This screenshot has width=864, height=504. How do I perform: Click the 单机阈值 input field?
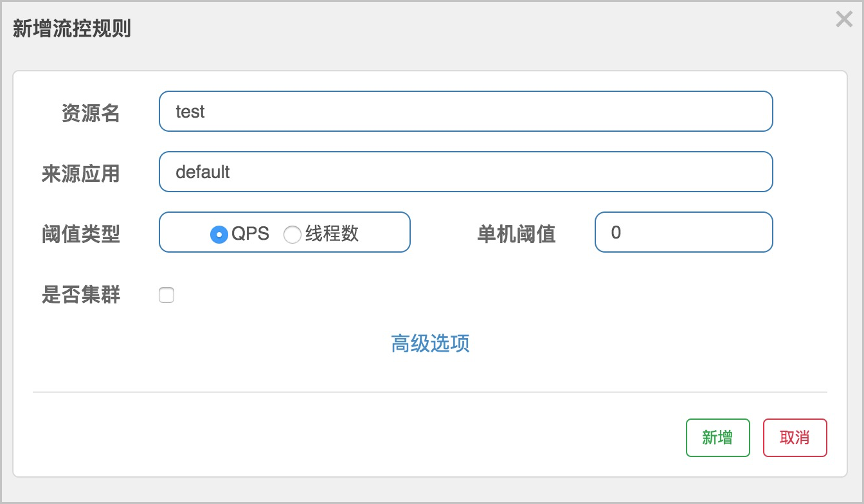click(x=683, y=232)
